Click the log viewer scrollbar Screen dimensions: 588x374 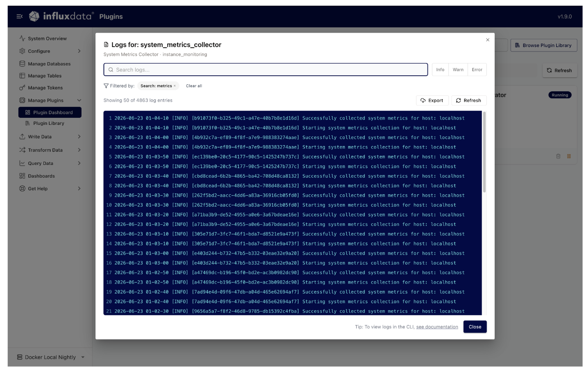tap(484, 152)
